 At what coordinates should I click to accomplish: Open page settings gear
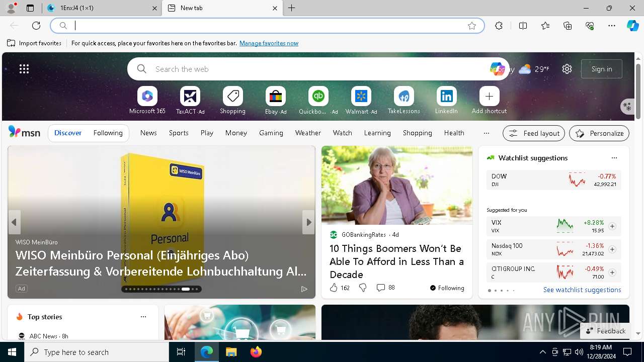567,69
